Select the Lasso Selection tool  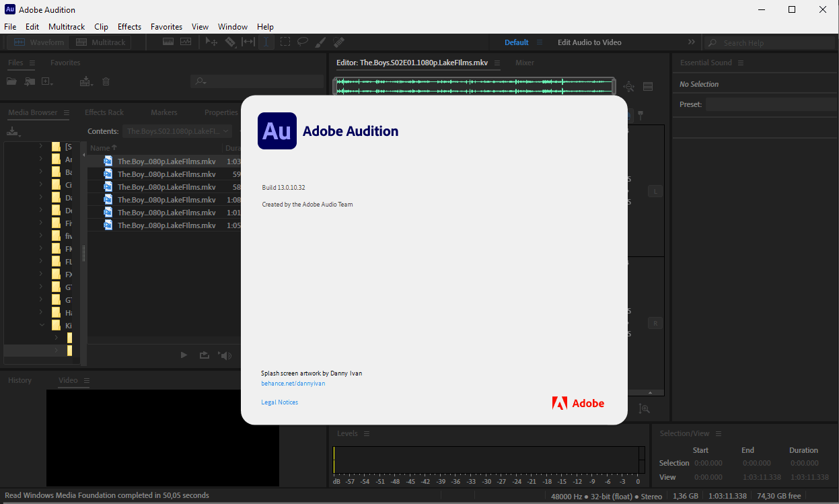[x=303, y=42]
